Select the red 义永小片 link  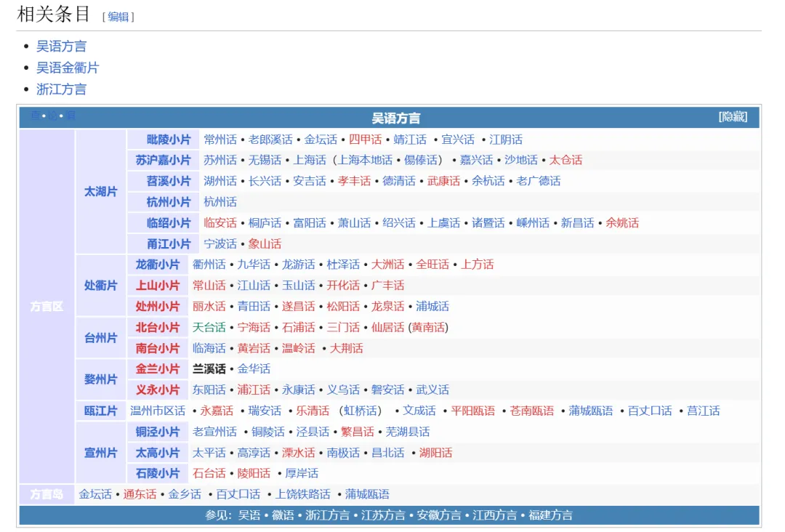158,390
